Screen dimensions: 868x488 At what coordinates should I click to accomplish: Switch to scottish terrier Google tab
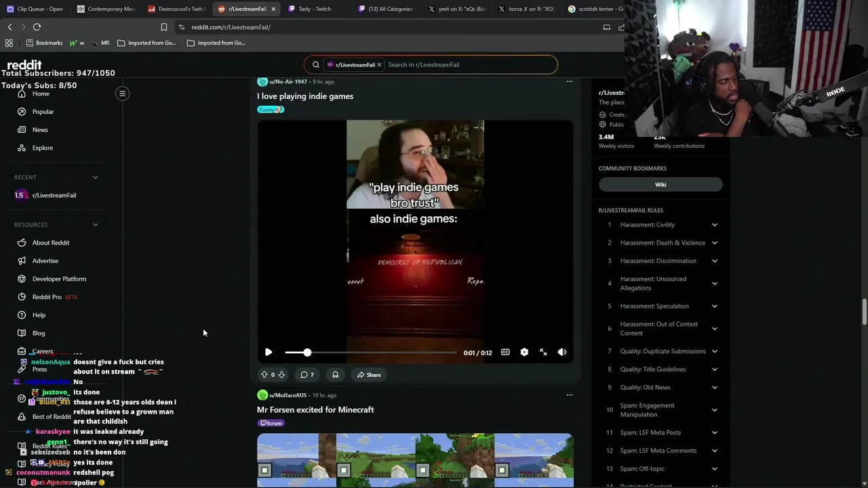pos(595,9)
